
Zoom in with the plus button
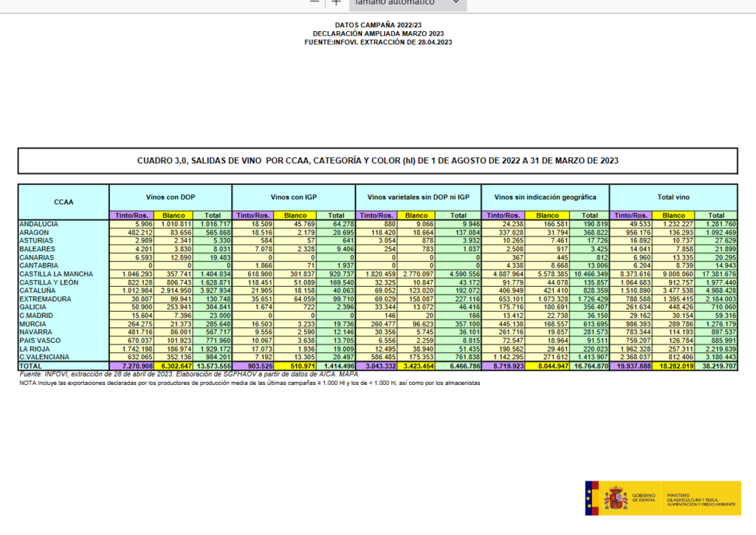point(336,2)
